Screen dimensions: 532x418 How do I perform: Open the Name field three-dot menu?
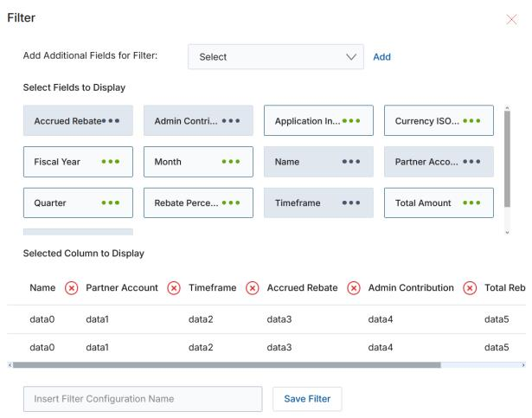coord(351,162)
